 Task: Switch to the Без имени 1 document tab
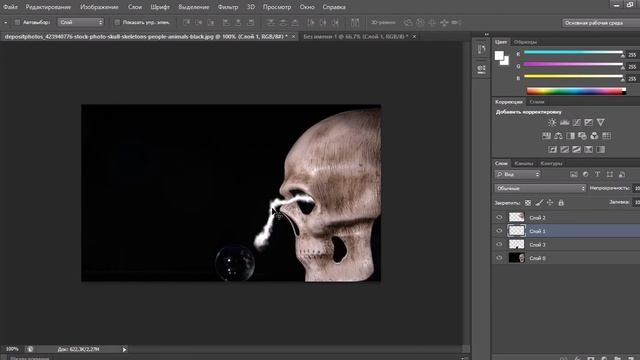[355, 36]
